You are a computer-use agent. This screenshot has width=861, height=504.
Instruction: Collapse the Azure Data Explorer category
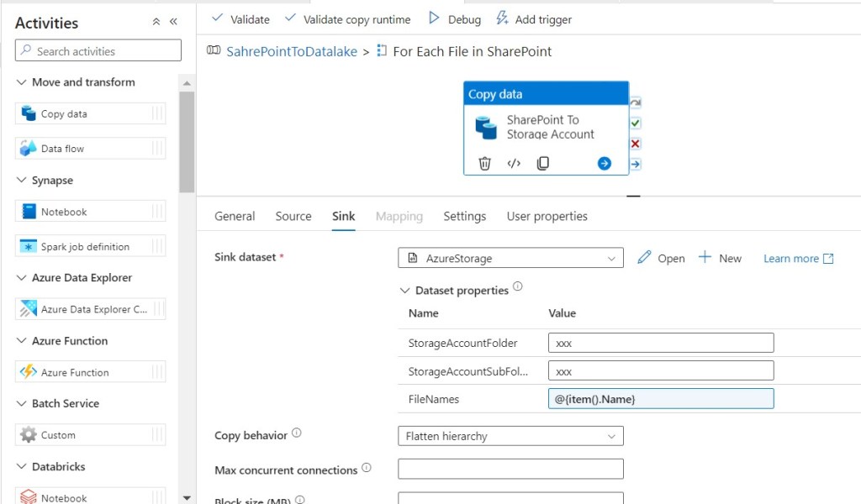[21, 278]
